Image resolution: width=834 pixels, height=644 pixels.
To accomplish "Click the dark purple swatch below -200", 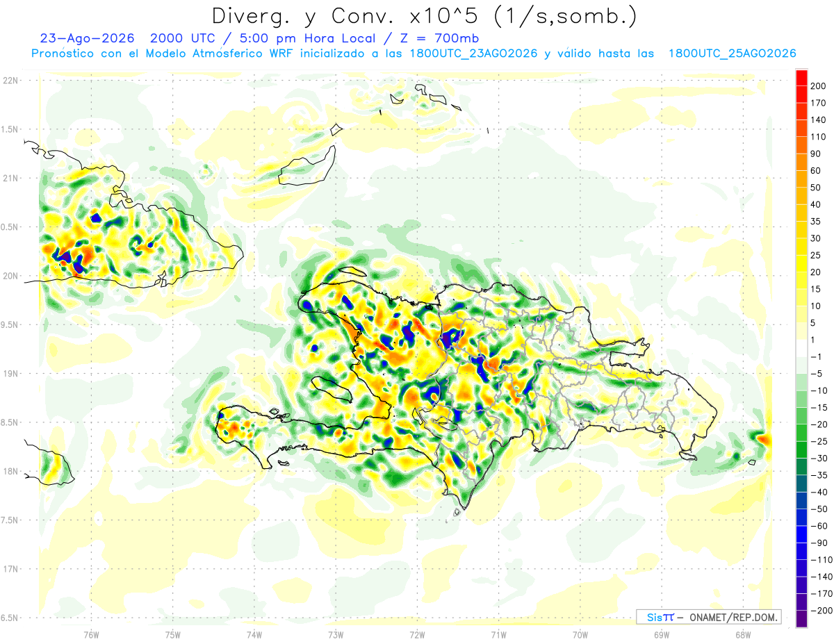I will pyautogui.click(x=801, y=618).
